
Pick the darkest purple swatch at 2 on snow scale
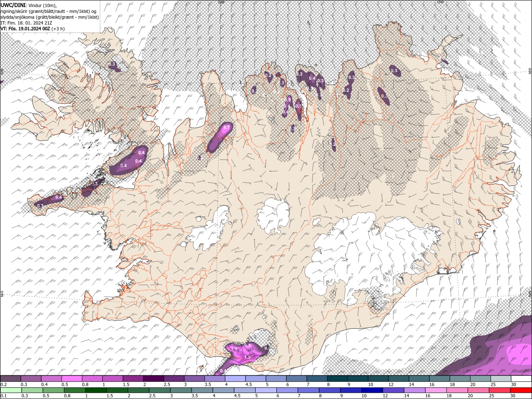154,379
